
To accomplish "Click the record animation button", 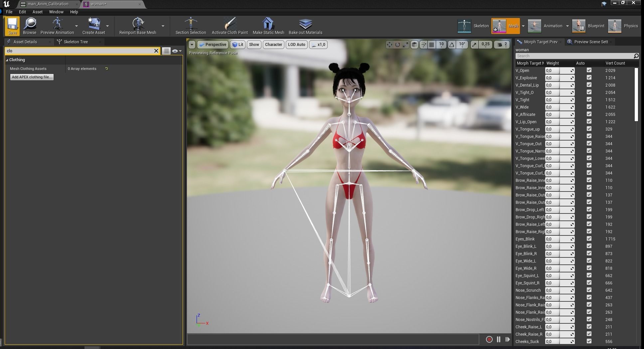I will (x=489, y=339).
